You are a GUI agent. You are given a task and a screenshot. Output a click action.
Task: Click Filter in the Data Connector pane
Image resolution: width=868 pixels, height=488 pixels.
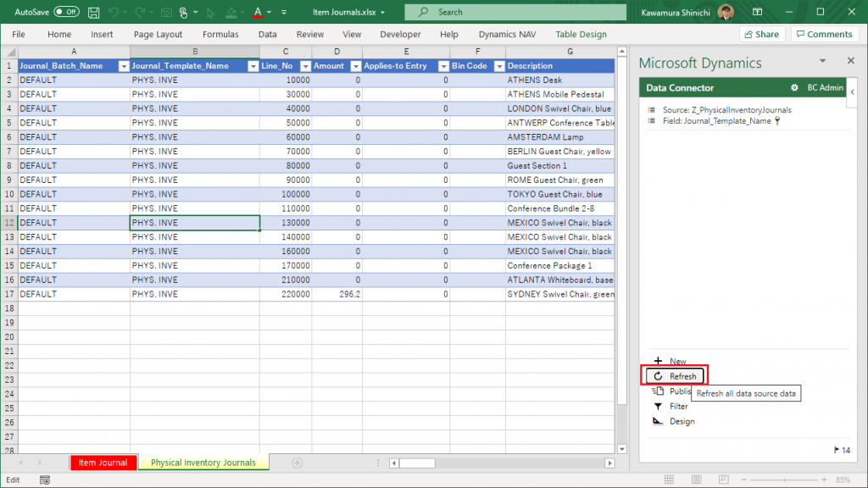tap(671, 406)
